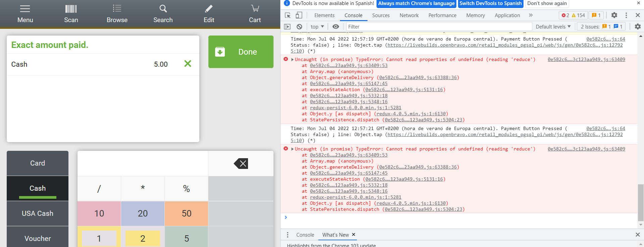Show the console sidebar panel
Viewport: 644px width, 247px height.
tap(287, 27)
